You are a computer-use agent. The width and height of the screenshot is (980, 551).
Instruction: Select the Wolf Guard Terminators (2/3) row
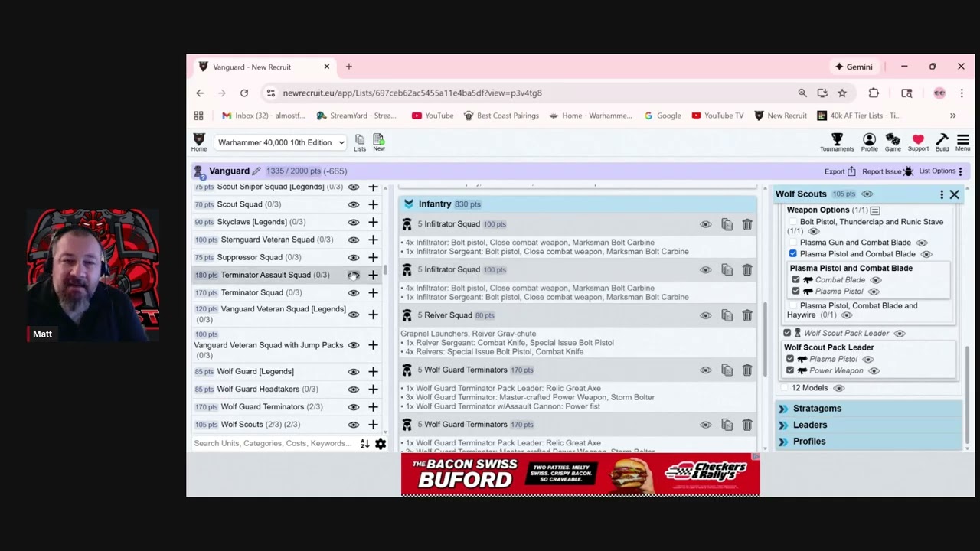coord(287,407)
